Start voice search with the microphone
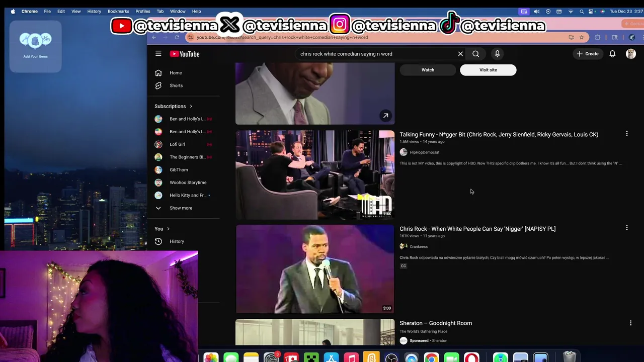644x362 pixels. (x=497, y=54)
